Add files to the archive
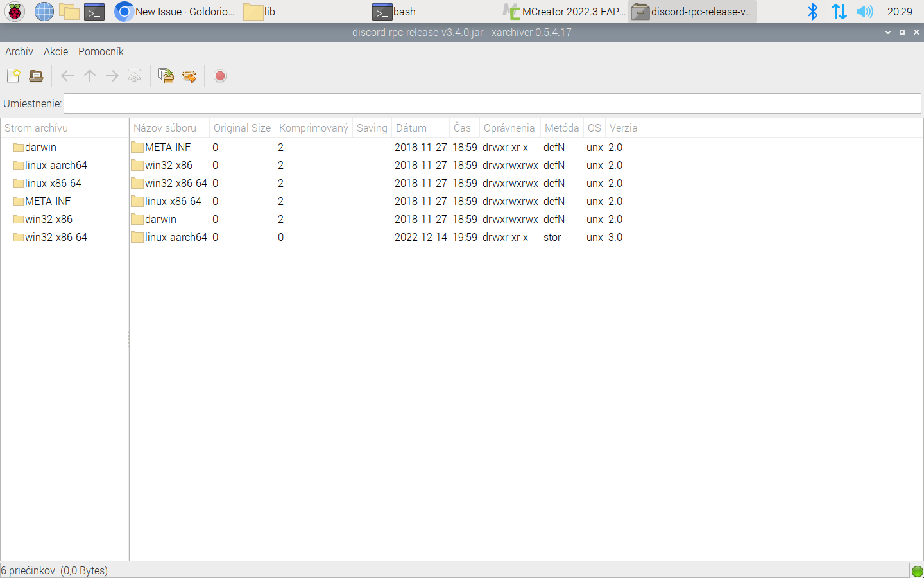 (166, 76)
